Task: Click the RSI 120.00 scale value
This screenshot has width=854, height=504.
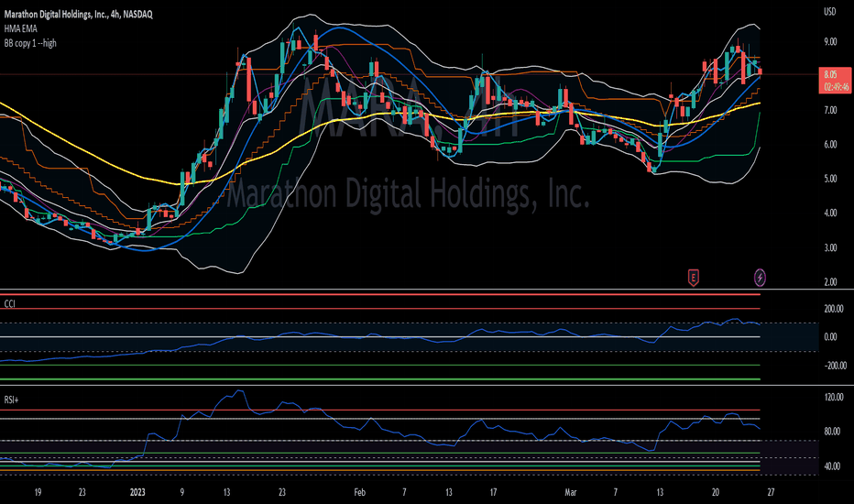Action: pyautogui.click(x=834, y=397)
